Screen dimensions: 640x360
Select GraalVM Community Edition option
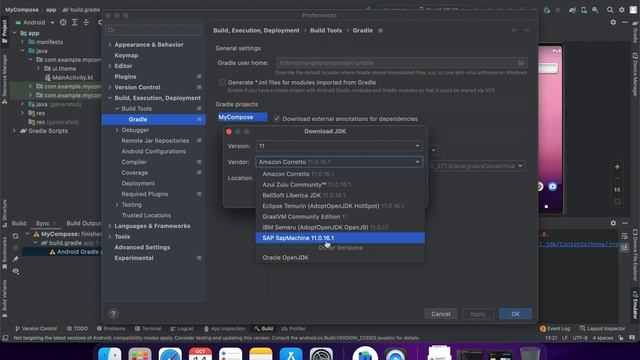click(340, 216)
